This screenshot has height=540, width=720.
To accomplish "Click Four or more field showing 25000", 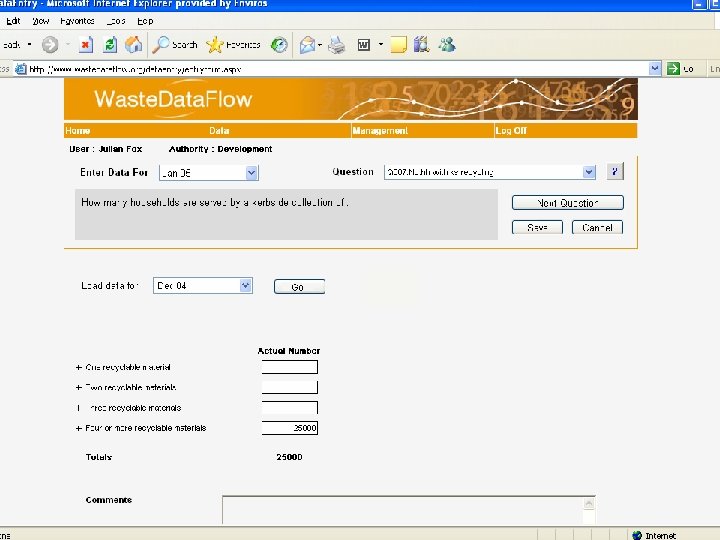I will 289,428.
